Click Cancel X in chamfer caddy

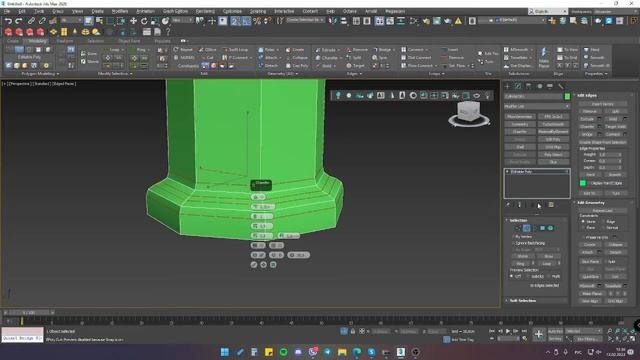[x=273, y=265]
